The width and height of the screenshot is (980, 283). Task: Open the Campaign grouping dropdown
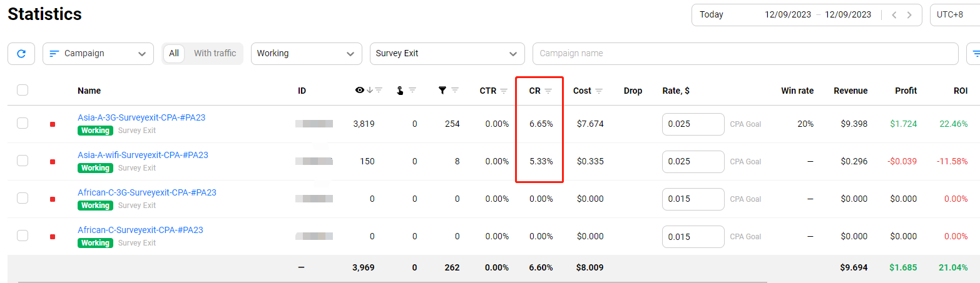click(98, 54)
